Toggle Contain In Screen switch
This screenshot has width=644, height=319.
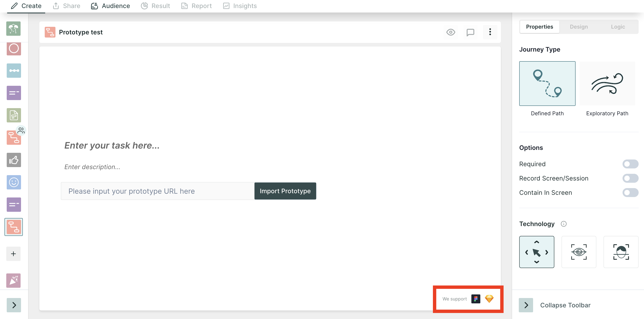click(x=630, y=193)
